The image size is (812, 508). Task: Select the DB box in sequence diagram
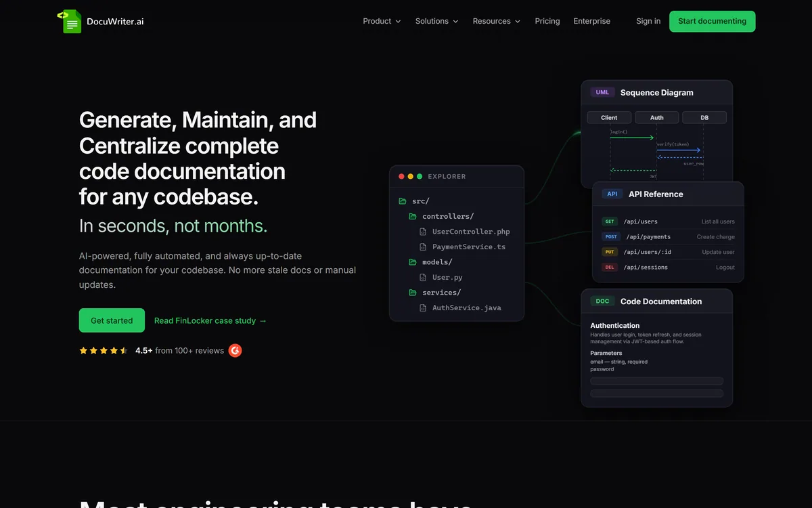click(x=704, y=117)
